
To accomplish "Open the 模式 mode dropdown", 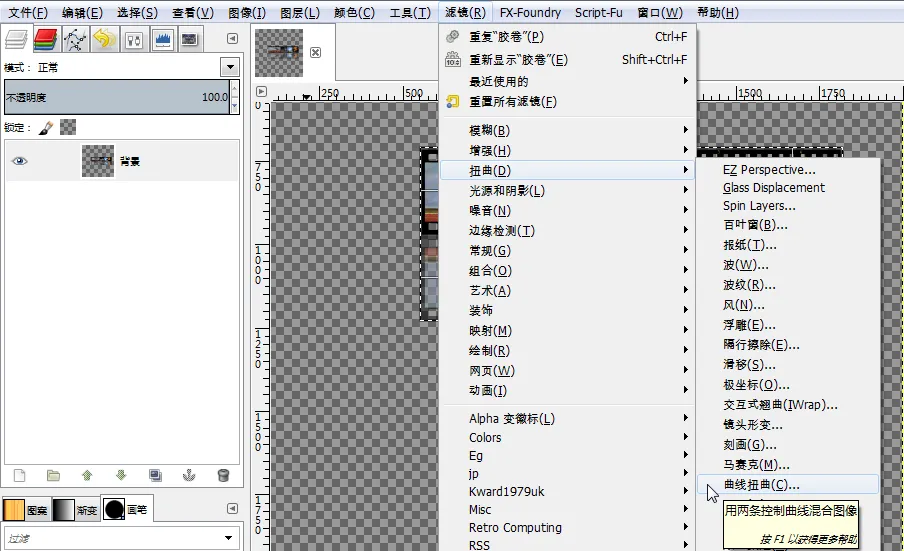I will [x=230, y=67].
